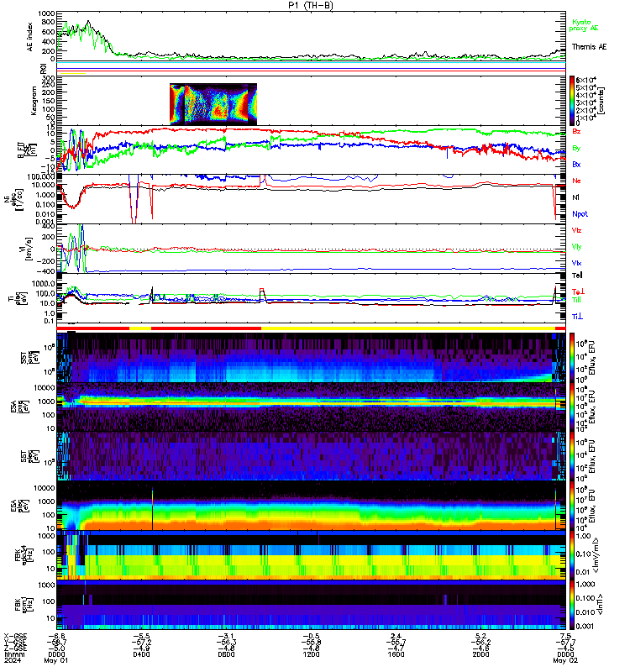This screenshot has width=630, height=672.
Task: Click the May 01 date label
Action: 56,660
